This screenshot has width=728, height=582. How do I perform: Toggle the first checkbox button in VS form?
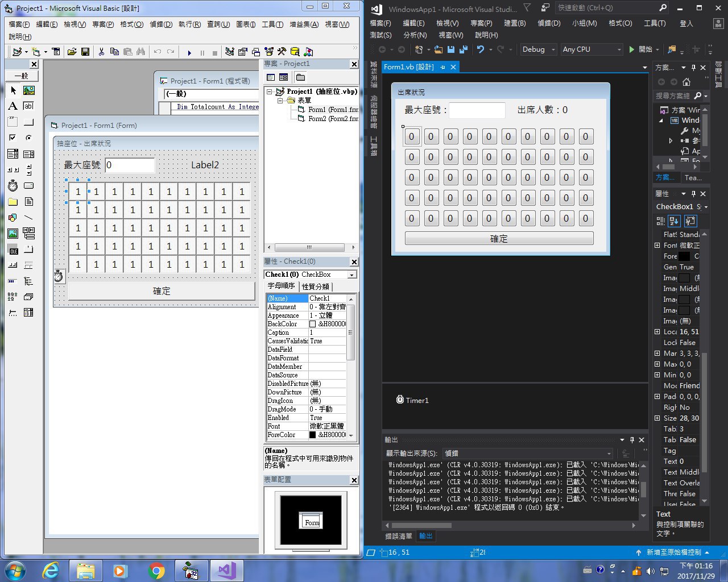(x=412, y=136)
